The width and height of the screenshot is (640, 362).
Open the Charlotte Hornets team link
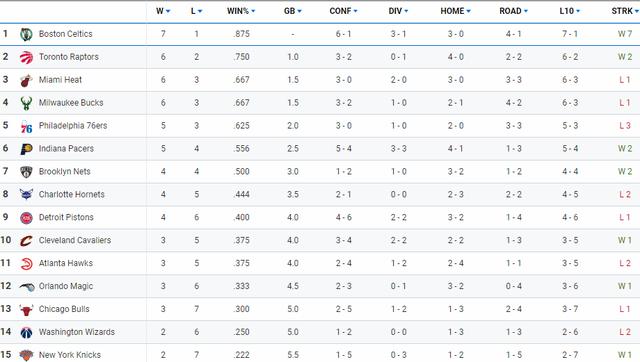71,194
